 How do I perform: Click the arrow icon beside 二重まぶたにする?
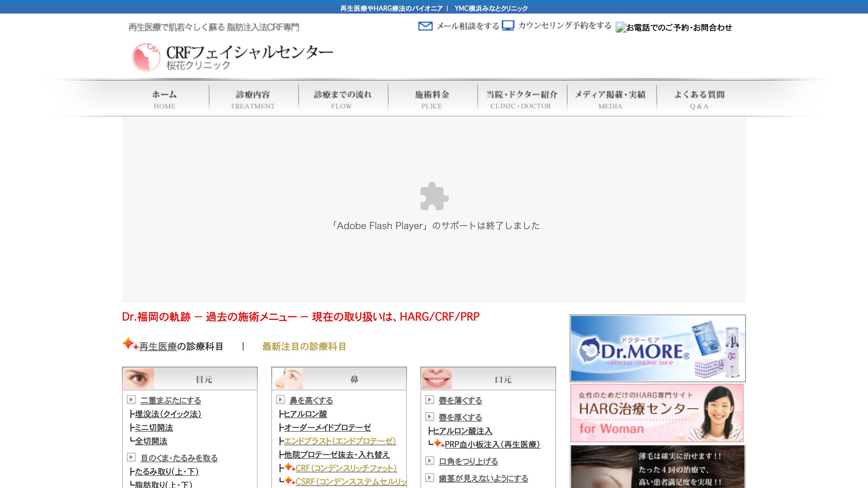tap(131, 400)
